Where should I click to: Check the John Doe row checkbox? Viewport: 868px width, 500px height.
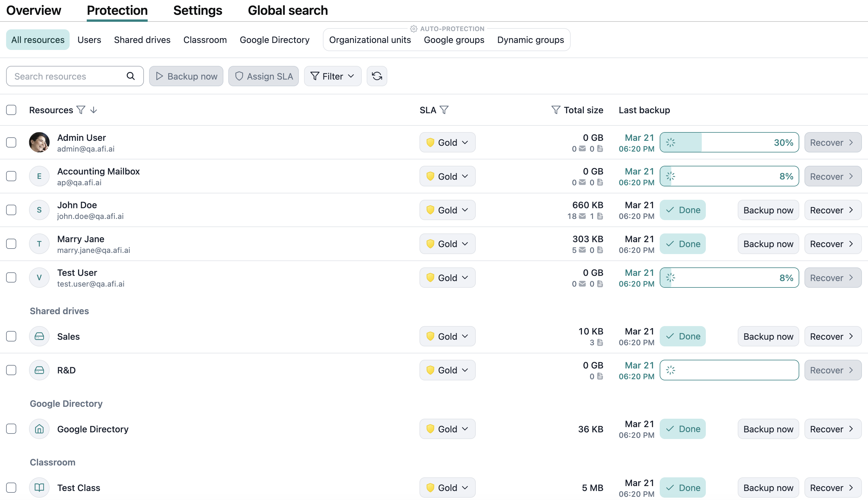tap(11, 210)
